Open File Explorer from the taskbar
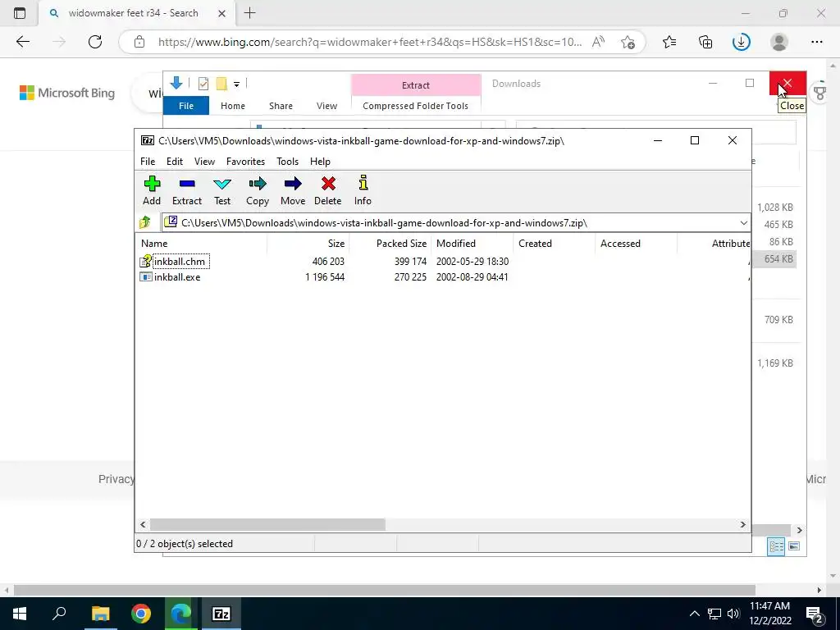 click(100, 614)
